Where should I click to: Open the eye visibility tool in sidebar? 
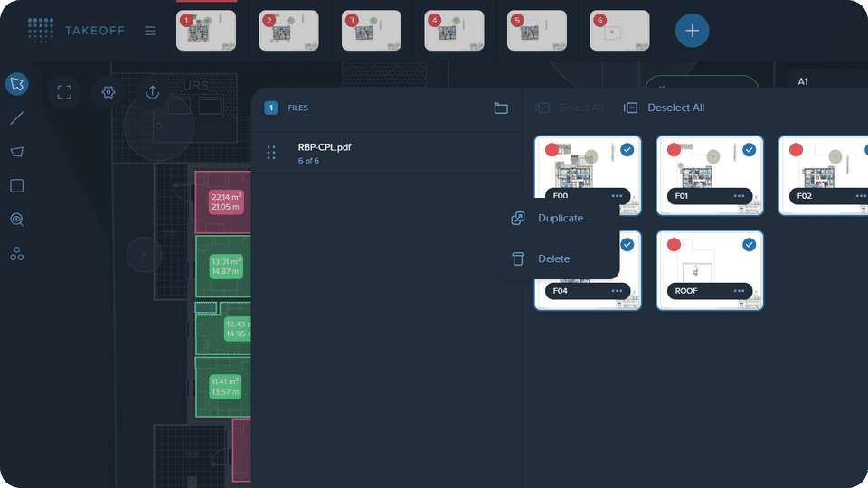[17, 220]
